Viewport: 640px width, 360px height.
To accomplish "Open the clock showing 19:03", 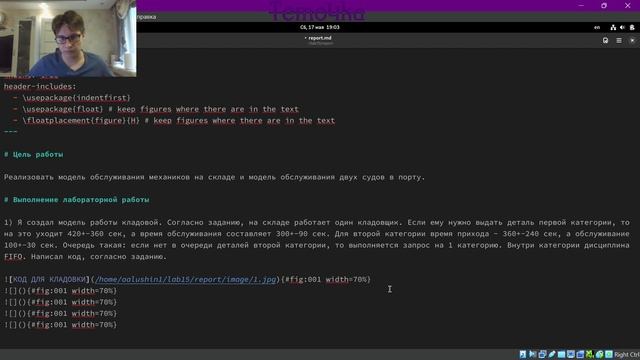I will pos(320,27).
